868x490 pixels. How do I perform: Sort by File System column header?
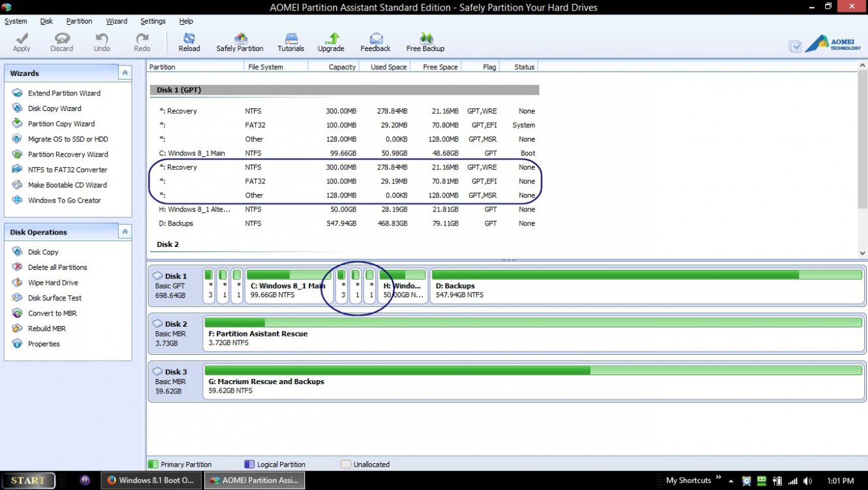[275, 67]
